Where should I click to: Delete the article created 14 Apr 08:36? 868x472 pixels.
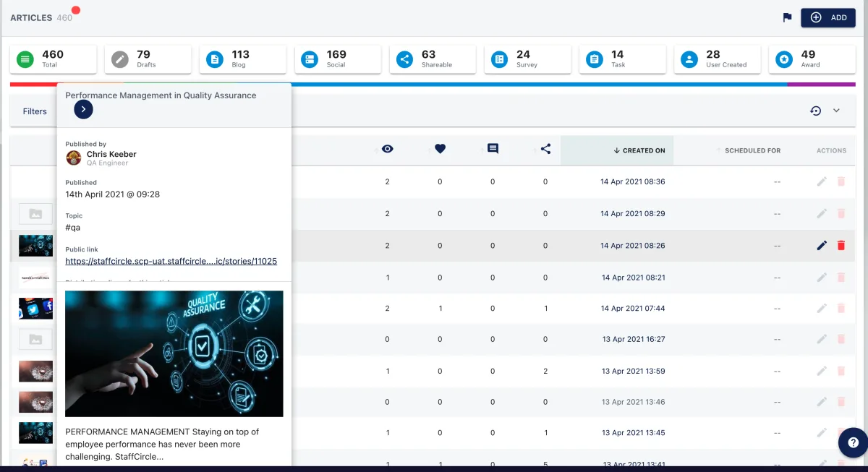841,182
